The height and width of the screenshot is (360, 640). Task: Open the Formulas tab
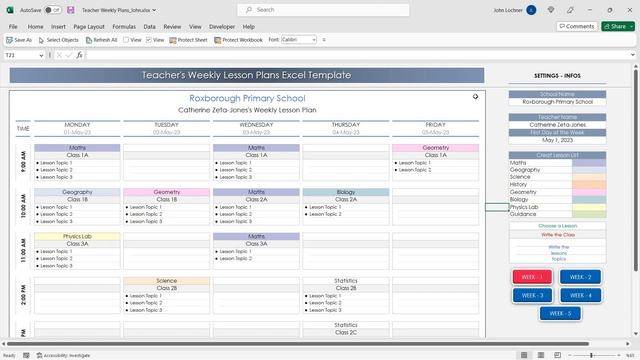(124, 27)
